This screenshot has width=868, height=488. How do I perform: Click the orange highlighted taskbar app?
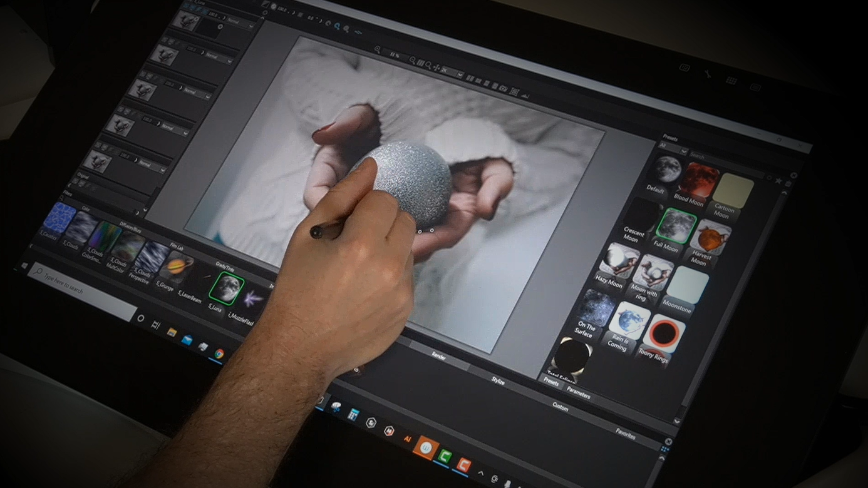coord(426,447)
